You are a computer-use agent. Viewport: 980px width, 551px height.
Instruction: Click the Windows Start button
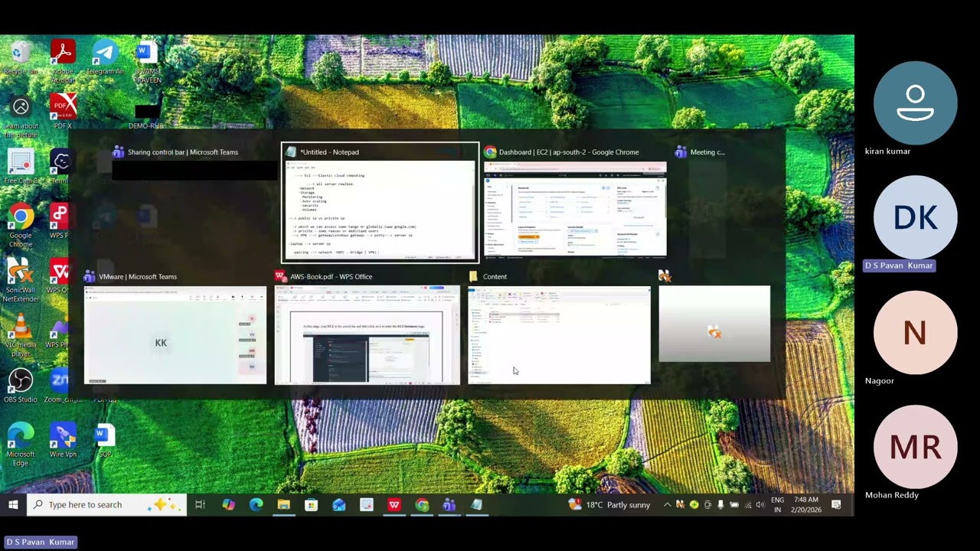pos(13,504)
